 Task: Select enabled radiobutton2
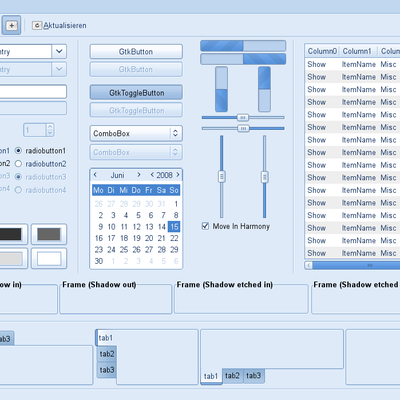18,164
